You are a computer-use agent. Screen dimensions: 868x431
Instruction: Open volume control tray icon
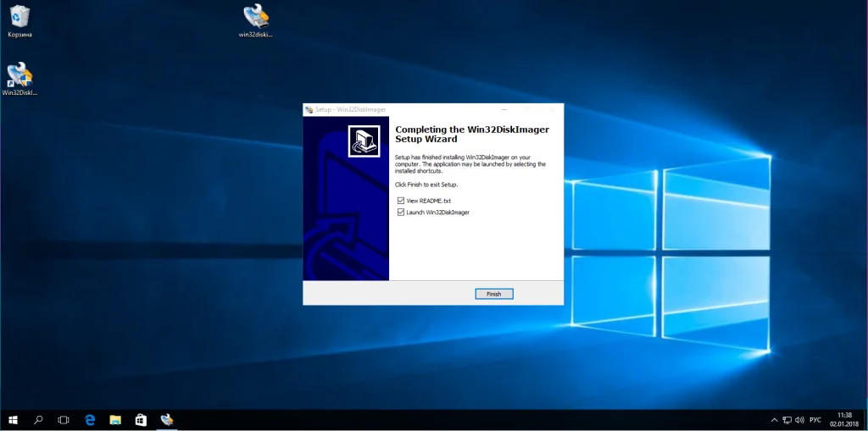[x=799, y=421]
